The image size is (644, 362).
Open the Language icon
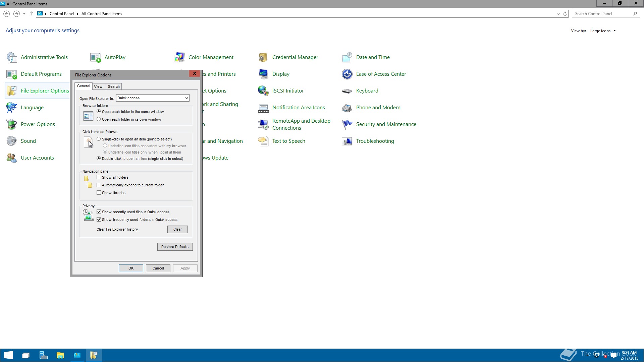(x=12, y=108)
